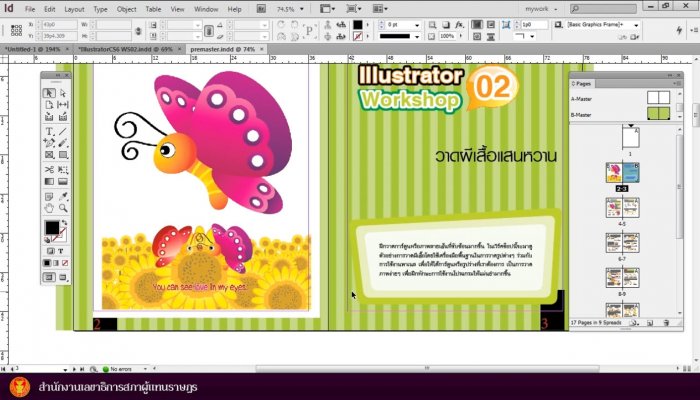Select the Free Transform tool

pos(63,170)
